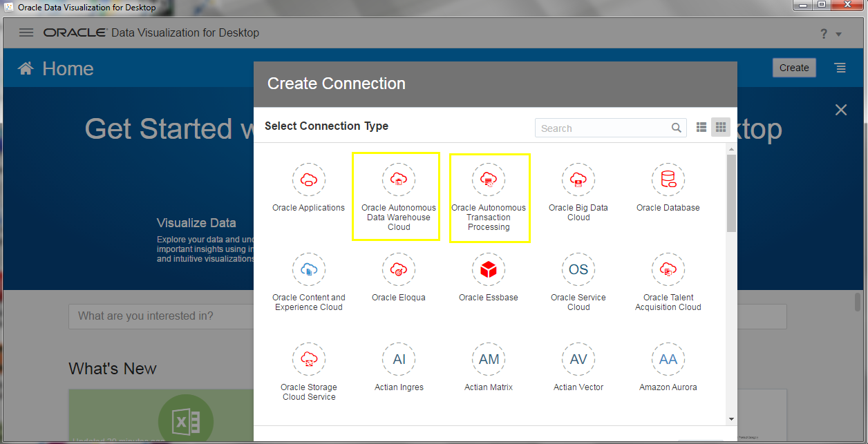Click the connection list scrollbar down arrow

[731, 418]
